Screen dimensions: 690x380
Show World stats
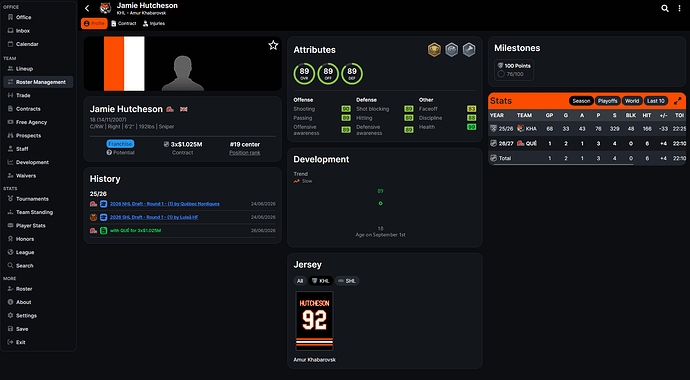point(631,101)
